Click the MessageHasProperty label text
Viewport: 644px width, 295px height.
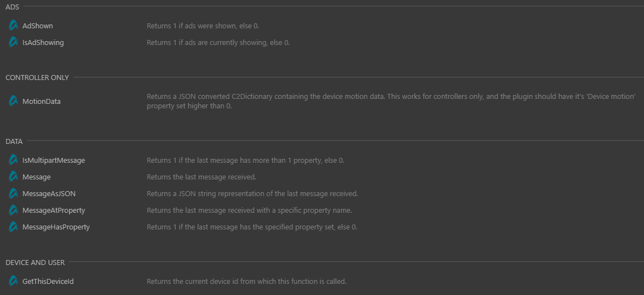point(56,227)
